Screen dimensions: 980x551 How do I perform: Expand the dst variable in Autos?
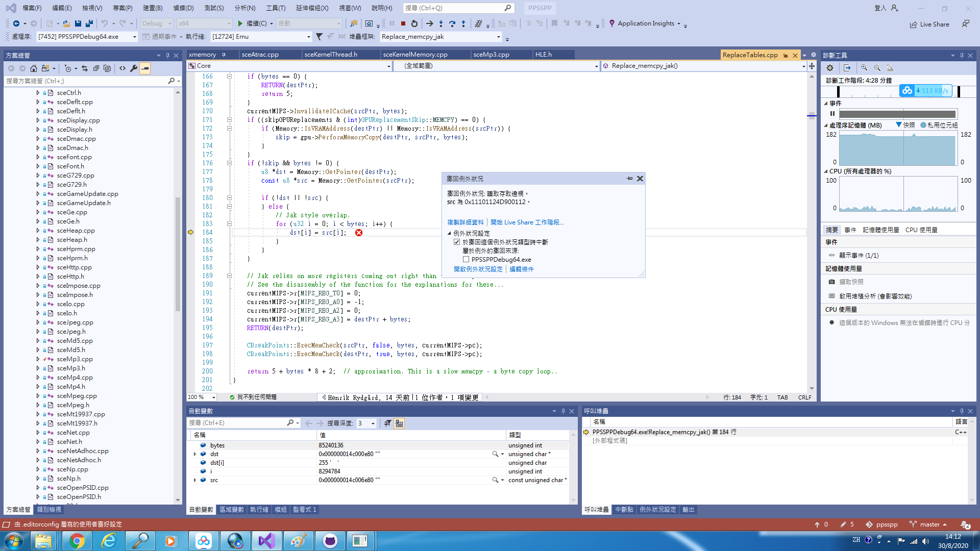click(x=194, y=454)
